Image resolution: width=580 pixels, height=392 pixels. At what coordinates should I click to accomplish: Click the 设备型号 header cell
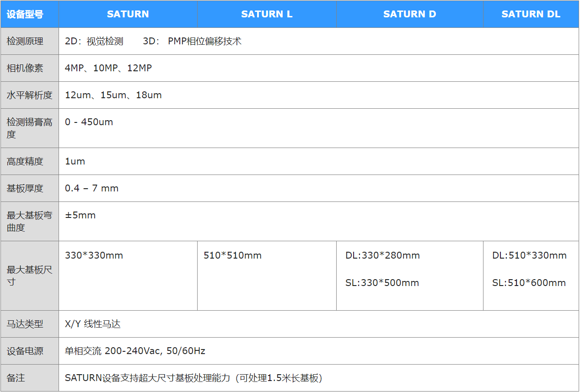coord(29,14)
